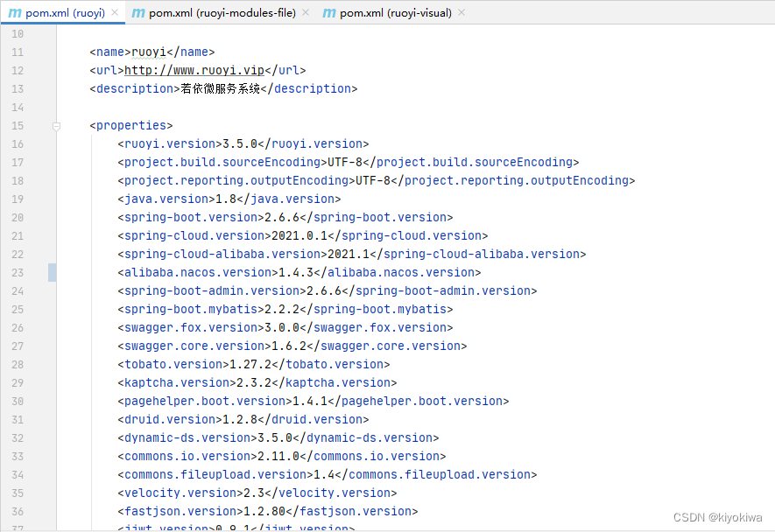Click the Maven icon on ruoyi-visual tab
This screenshot has height=532, width=775.
[x=328, y=13]
